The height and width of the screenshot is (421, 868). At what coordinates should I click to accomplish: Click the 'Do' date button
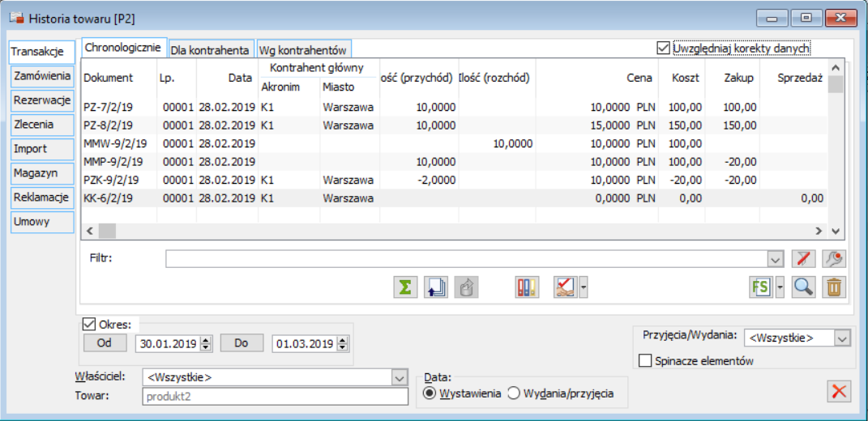point(241,342)
